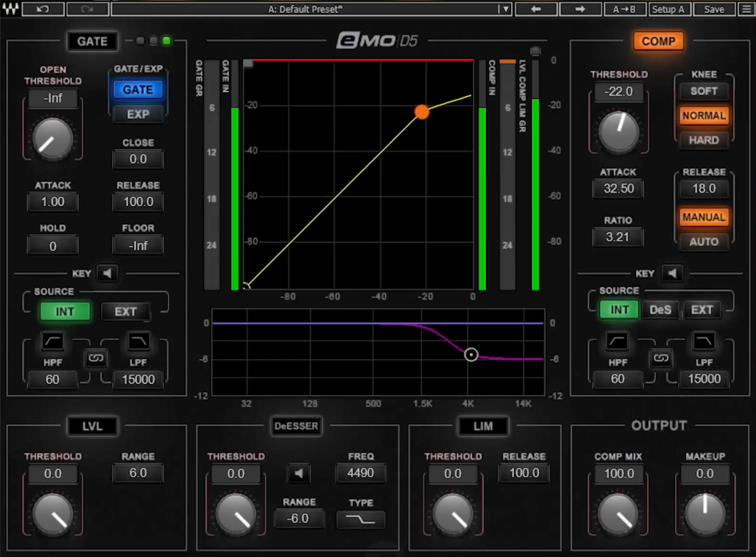This screenshot has width=756, height=557.
Task: Redo with the redo arrow button
Action: 87,9
